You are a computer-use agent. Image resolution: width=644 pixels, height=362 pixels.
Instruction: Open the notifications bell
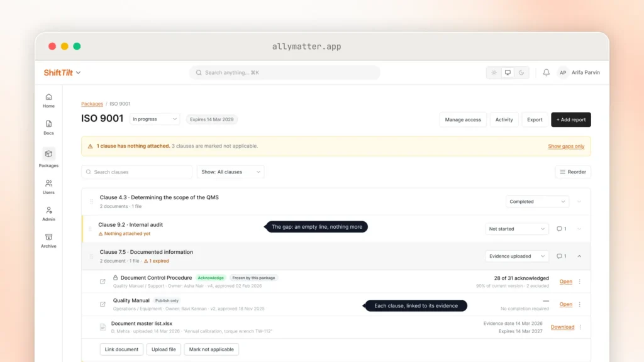(x=547, y=73)
